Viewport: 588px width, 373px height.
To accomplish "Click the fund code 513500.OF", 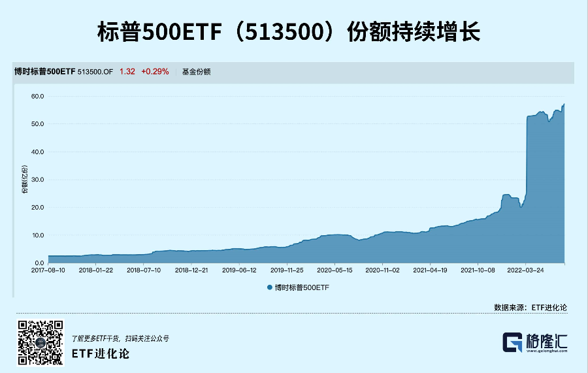I will click(95, 72).
